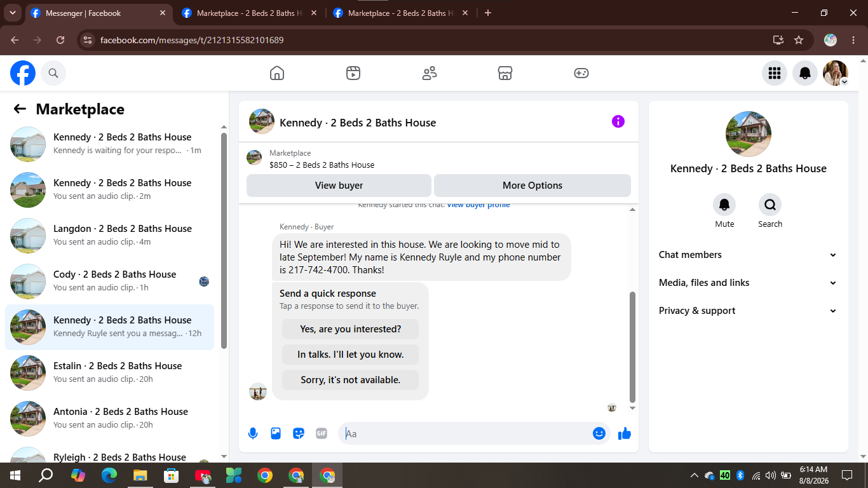This screenshot has height=488, width=868.
Task: Send quick response "Sorry, it's not available."
Action: [x=350, y=380]
